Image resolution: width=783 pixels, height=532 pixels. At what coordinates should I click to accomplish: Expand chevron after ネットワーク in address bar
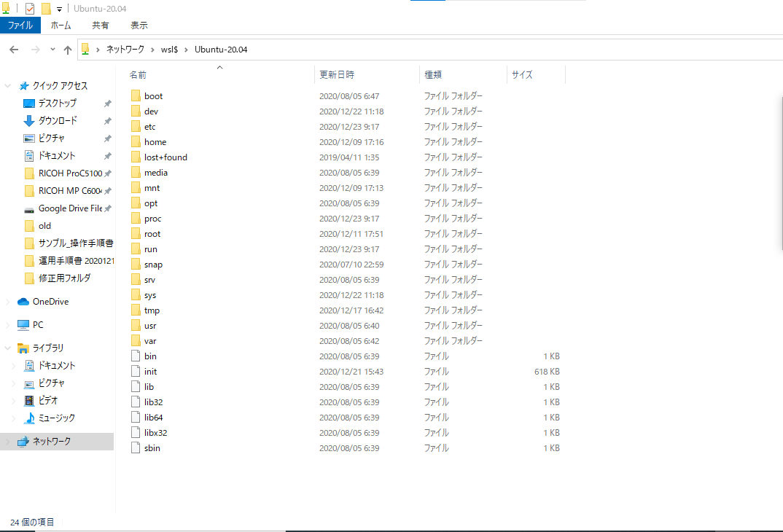point(152,50)
